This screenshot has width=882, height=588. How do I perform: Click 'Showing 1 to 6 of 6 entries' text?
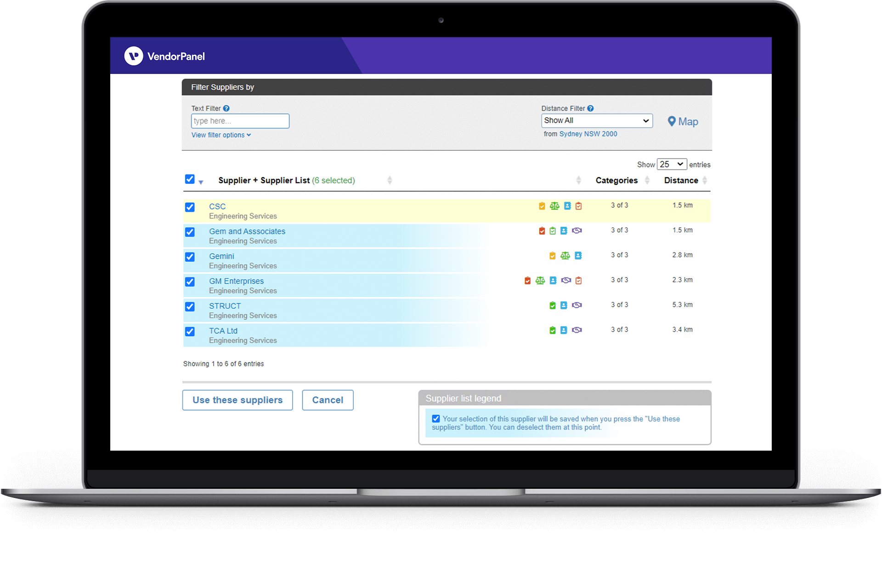pos(224,364)
